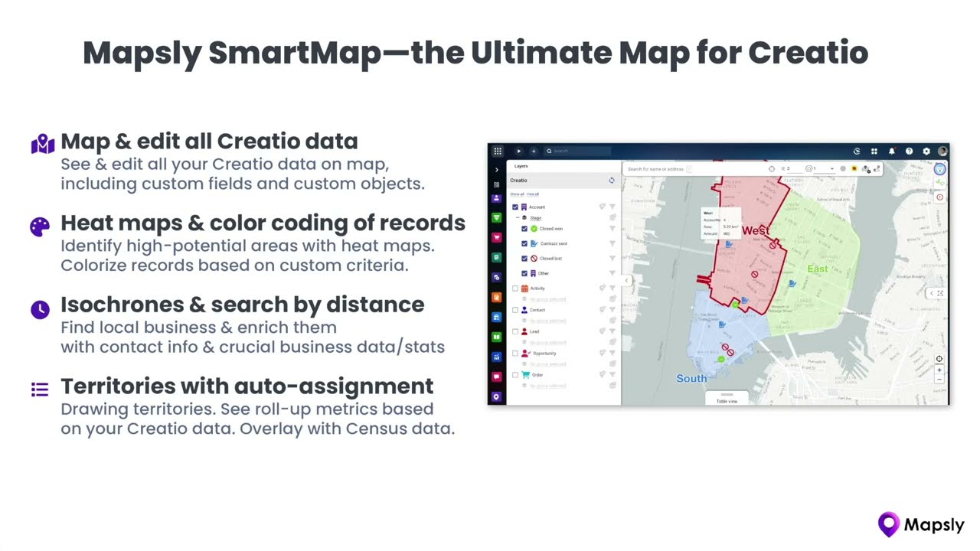
Task: Click the East territory label on map
Action: coord(818,269)
